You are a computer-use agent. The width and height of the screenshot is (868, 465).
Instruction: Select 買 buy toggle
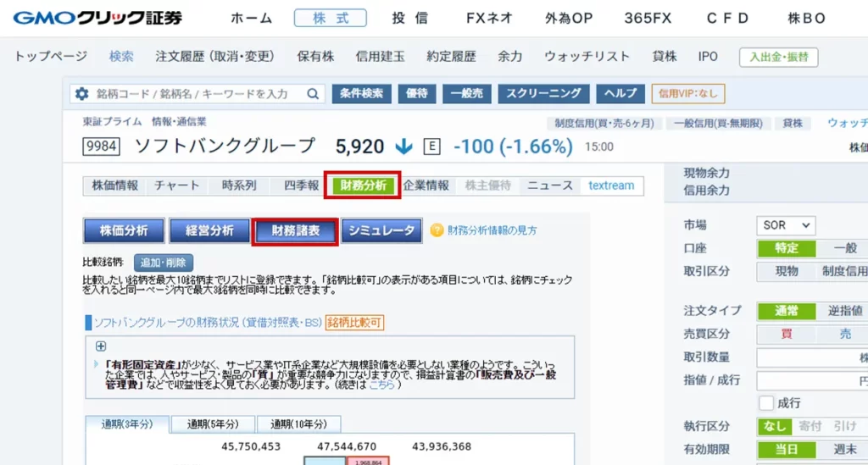click(x=786, y=334)
